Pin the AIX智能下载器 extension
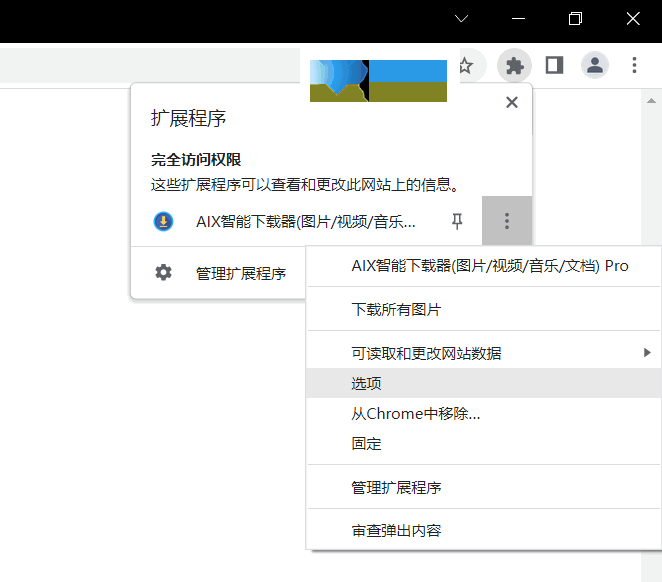The width and height of the screenshot is (662, 582). click(x=457, y=221)
